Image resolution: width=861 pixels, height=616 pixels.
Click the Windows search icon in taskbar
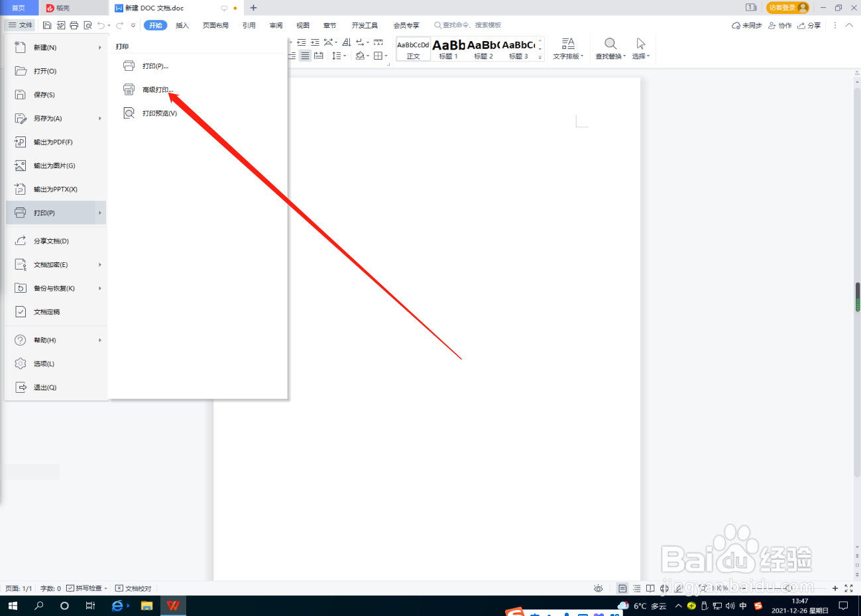[38, 605]
